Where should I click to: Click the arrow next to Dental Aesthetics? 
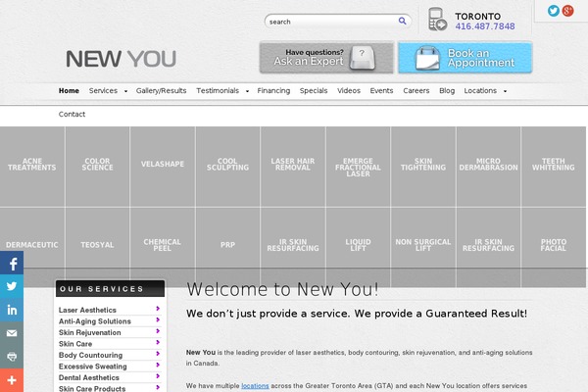[x=158, y=376]
